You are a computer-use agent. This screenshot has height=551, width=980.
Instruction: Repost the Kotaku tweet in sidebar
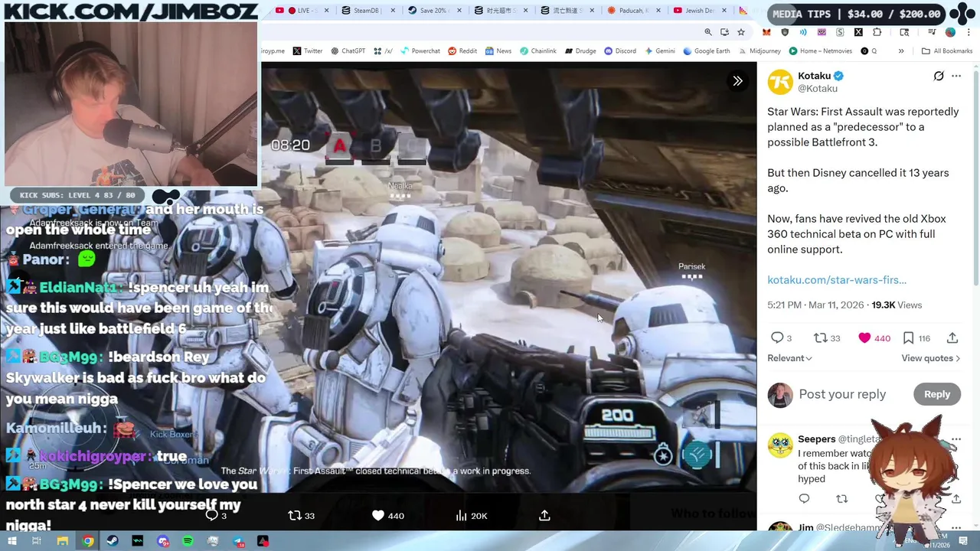(820, 337)
